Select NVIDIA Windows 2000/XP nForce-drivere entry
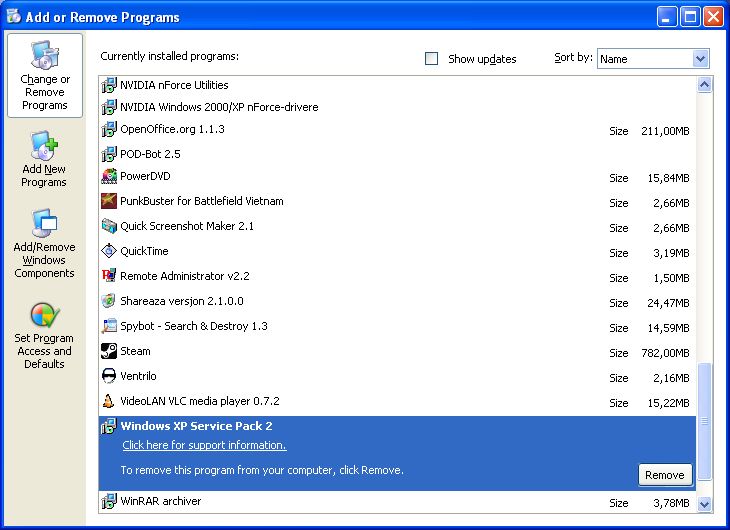730x530 pixels. [397, 107]
